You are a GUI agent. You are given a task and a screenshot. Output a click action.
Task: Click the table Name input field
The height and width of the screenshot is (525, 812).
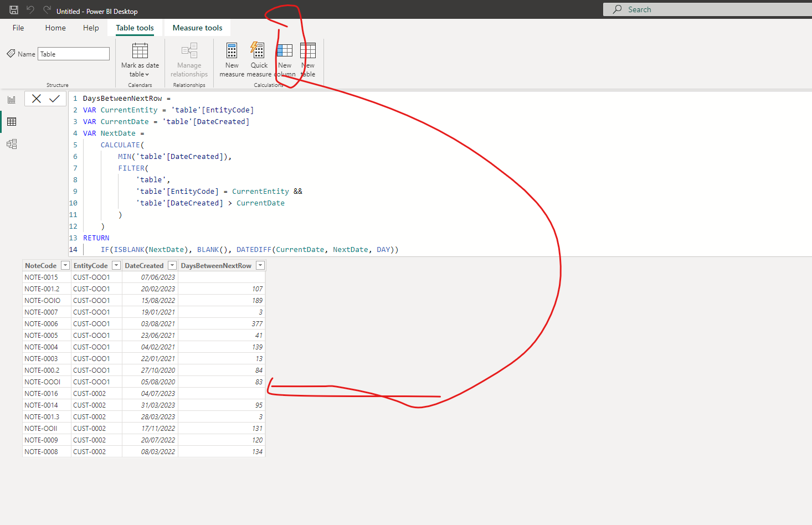point(74,54)
